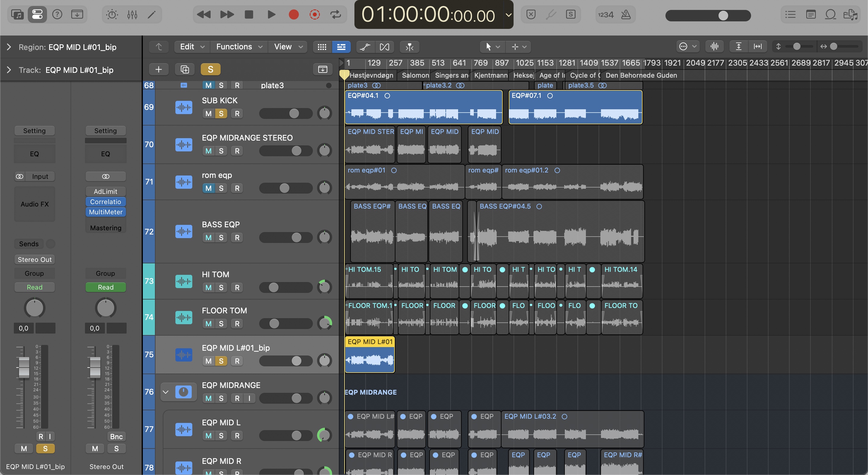Toggle the Cycle loop button
The width and height of the screenshot is (868, 475).
tap(335, 14)
